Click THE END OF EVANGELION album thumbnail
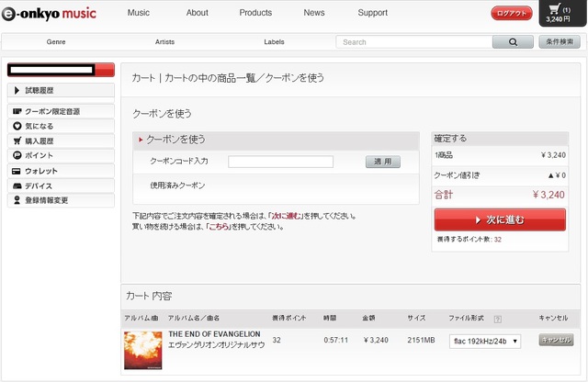Viewport: 588px width, 382px height. tap(142, 350)
